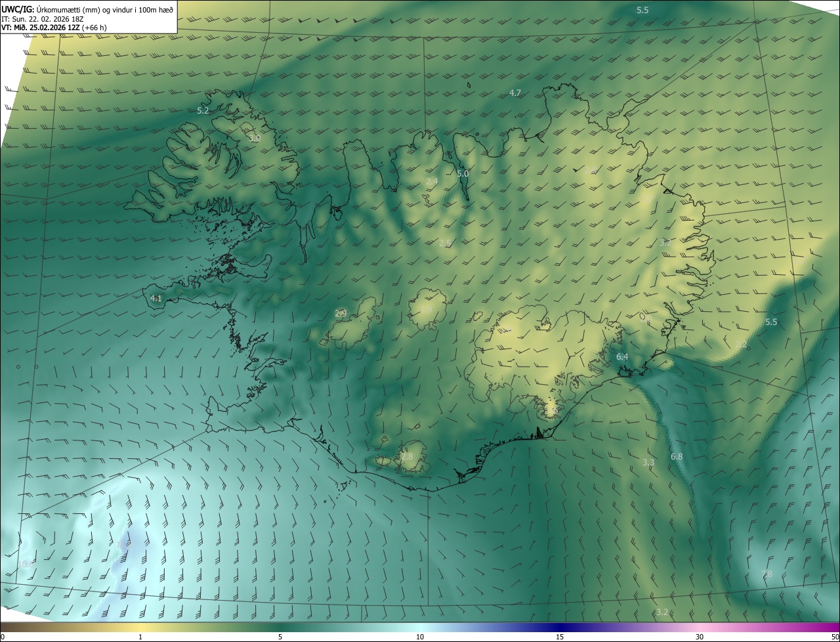Click the '30' tick on the color scale
Screen dimensions: 840x642
click(700, 637)
